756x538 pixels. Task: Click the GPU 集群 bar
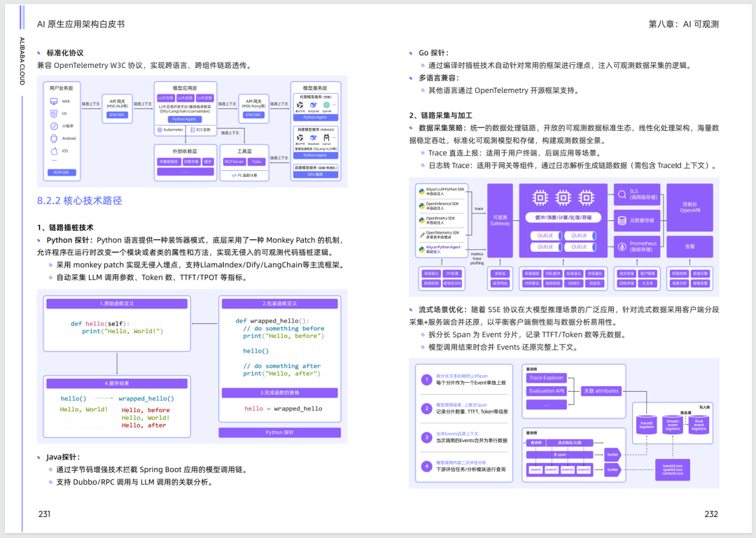coord(315,174)
